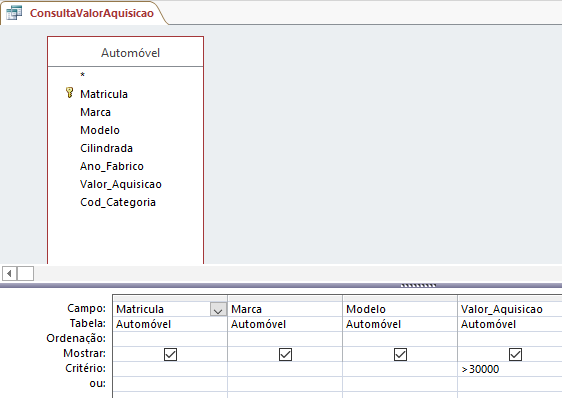
Task: Click the left scroll arrow of the horizontal scrollbar
Action: [x=10, y=274]
